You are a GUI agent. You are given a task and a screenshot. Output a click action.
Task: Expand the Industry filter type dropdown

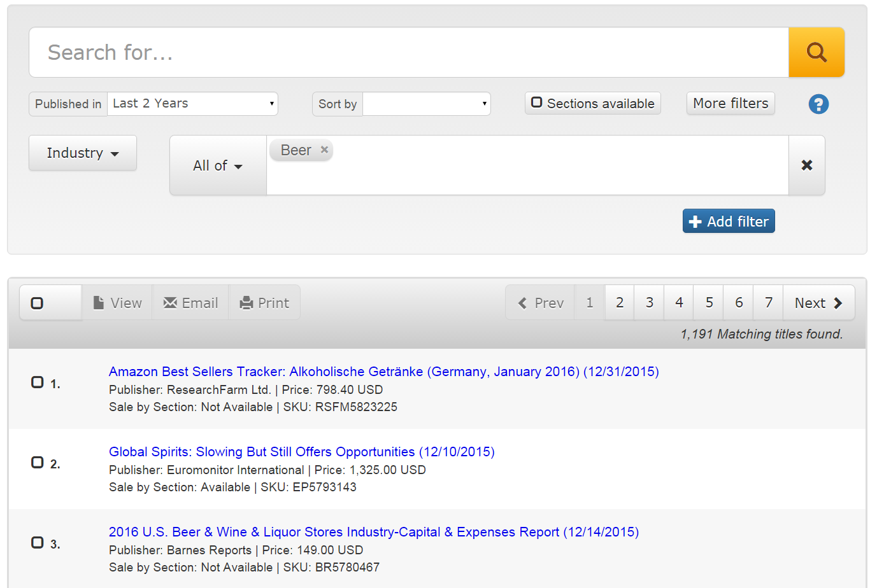[83, 153]
